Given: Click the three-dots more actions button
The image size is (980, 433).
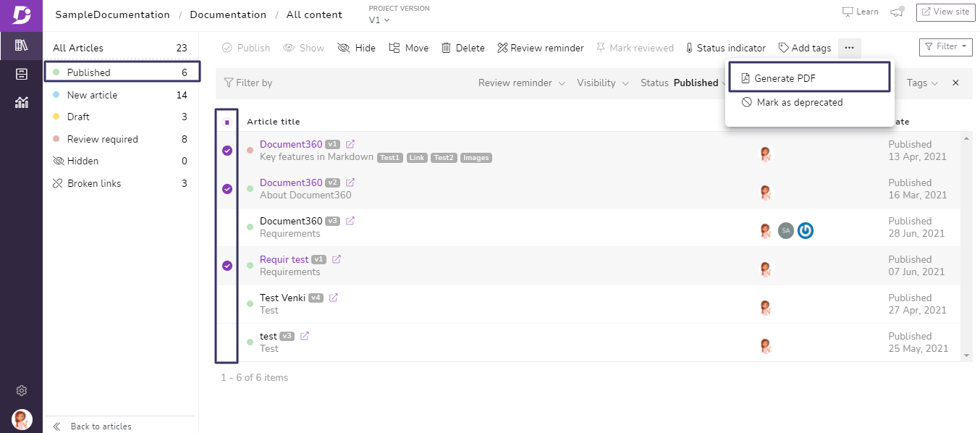Looking at the screenshot, I should tap(850, 48).
